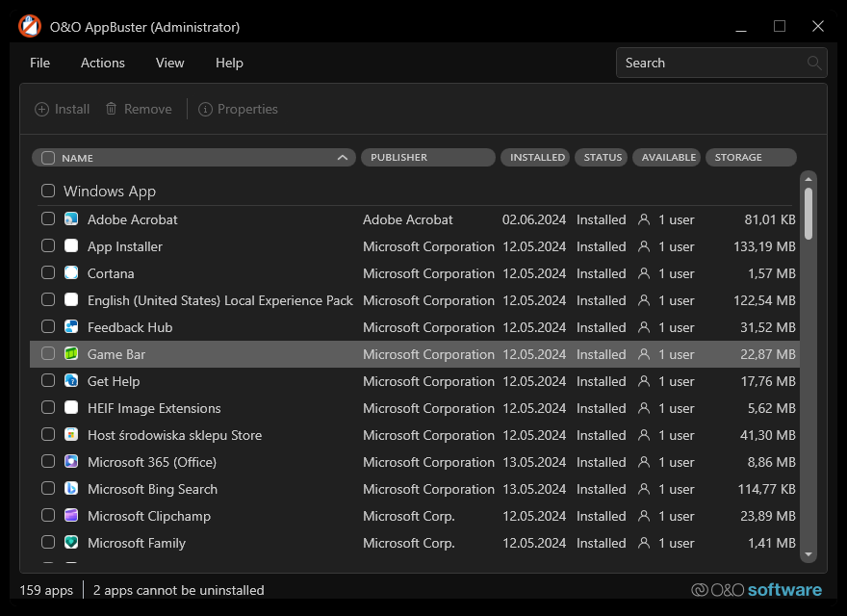Screen dimensions: 847x616
Task: Click the HEIF Image Extensions icon
Action: tap(71, 408)
